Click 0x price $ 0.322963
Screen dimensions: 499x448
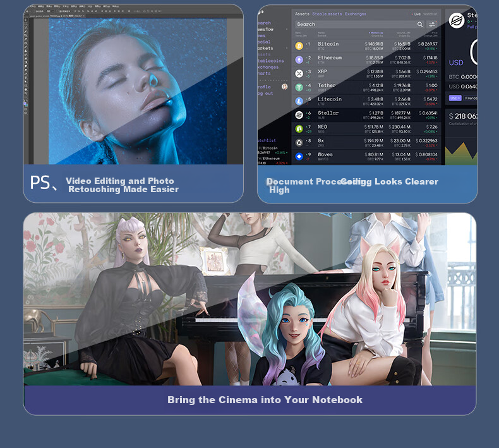point(426,140)
